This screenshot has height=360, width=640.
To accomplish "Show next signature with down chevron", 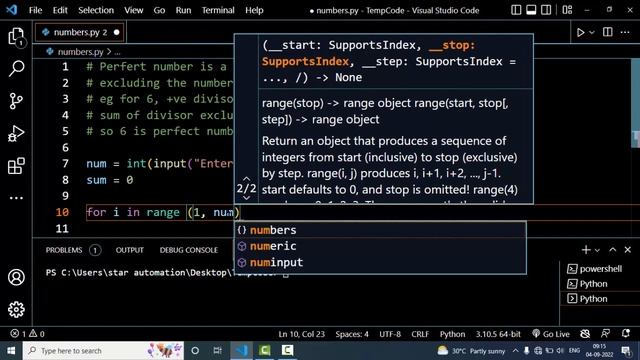I will click(247, 198).
